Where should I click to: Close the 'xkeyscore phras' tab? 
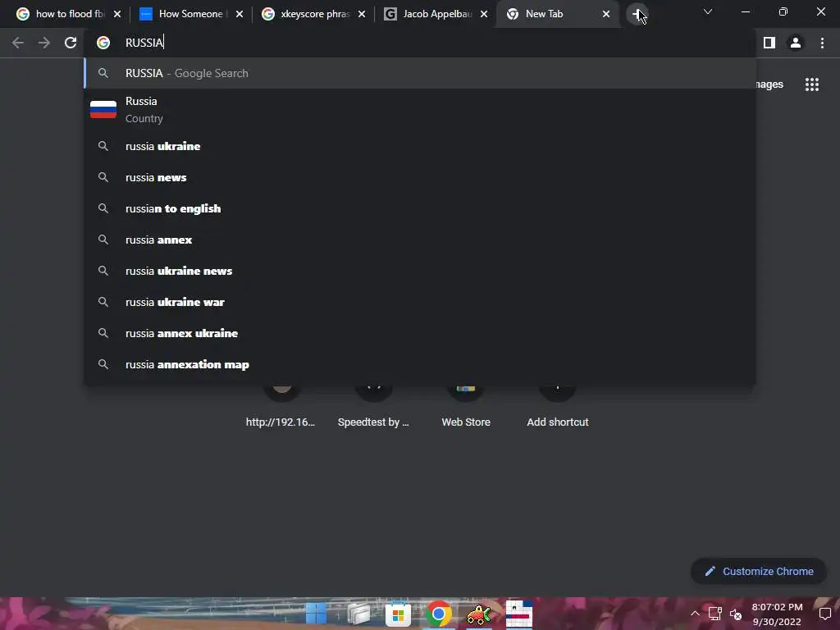(362, 14)
